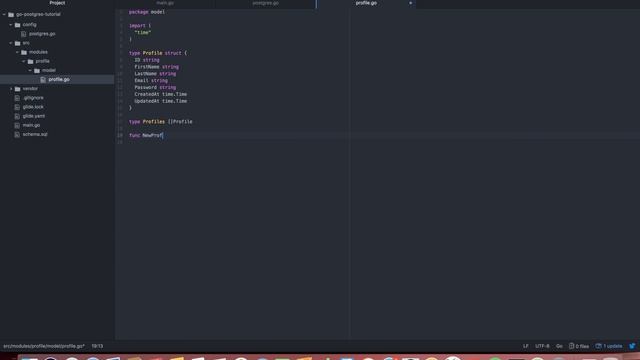Click the src/modules/profile/model/profile.go path in status bar
This screenshot has width=640, height=360.
(x=44, y=346)
